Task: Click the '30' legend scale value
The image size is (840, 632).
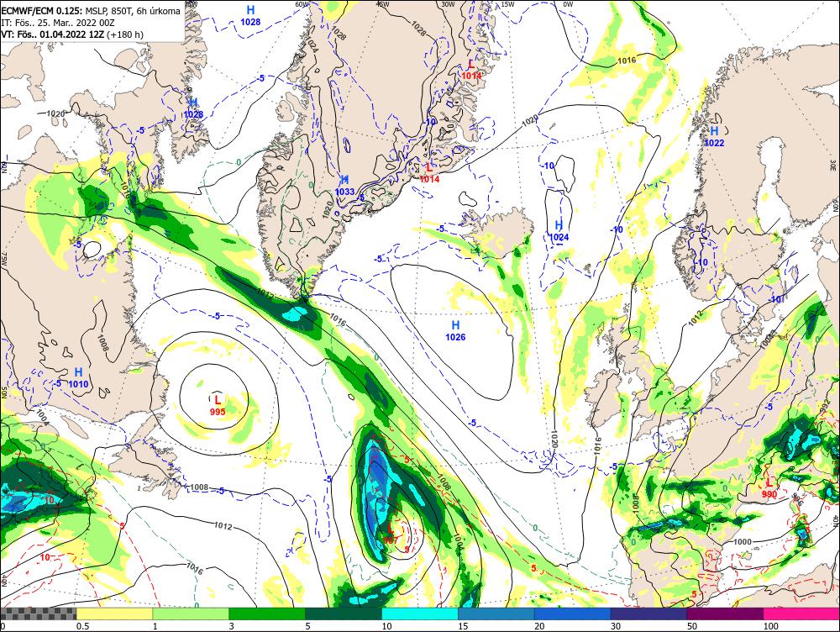Action: click(x=616, y=626)
